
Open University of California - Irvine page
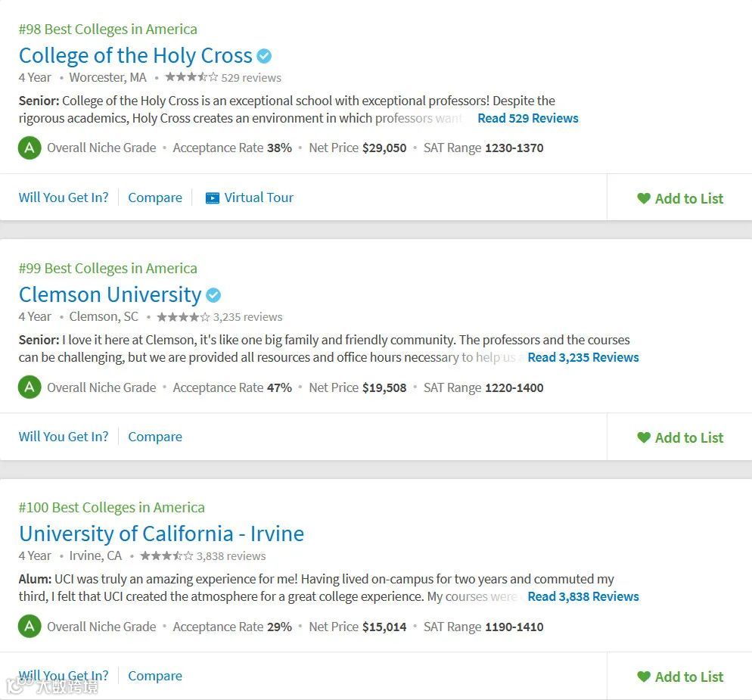tap(161, 534)
